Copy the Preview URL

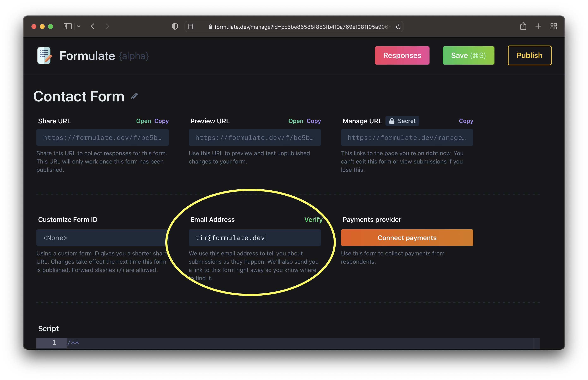point(313,121)
